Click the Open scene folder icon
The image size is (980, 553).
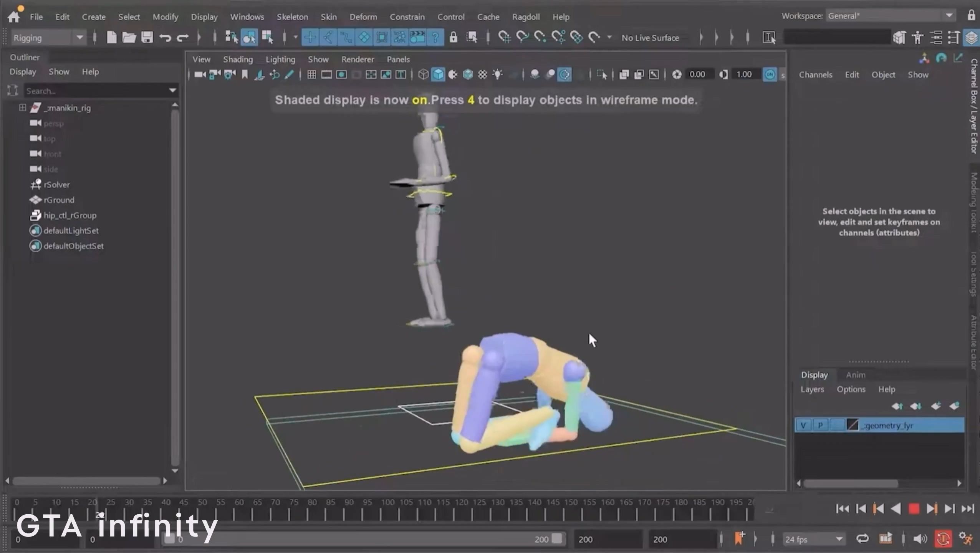click(129, 38)
